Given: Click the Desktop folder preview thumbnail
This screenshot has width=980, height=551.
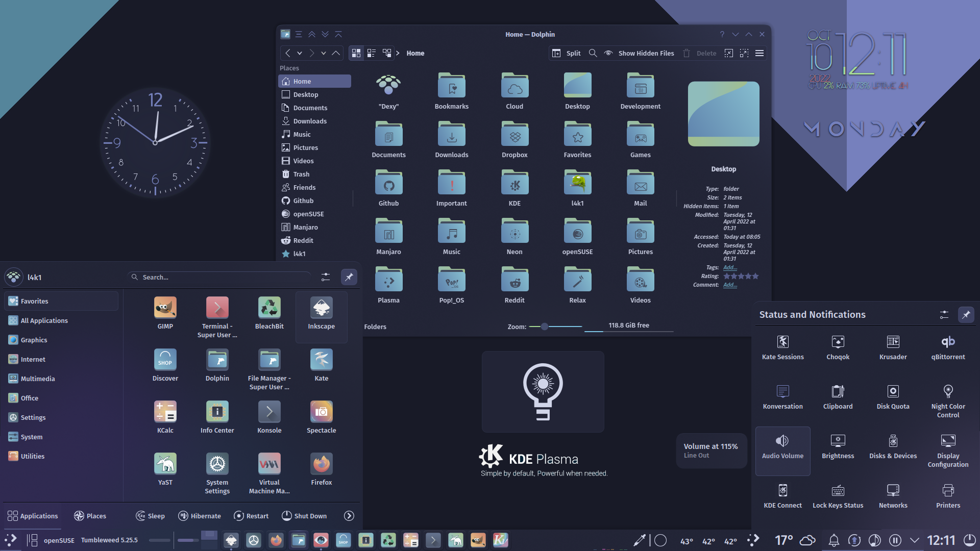Looking at the screenshot, I should click(723, 114).
